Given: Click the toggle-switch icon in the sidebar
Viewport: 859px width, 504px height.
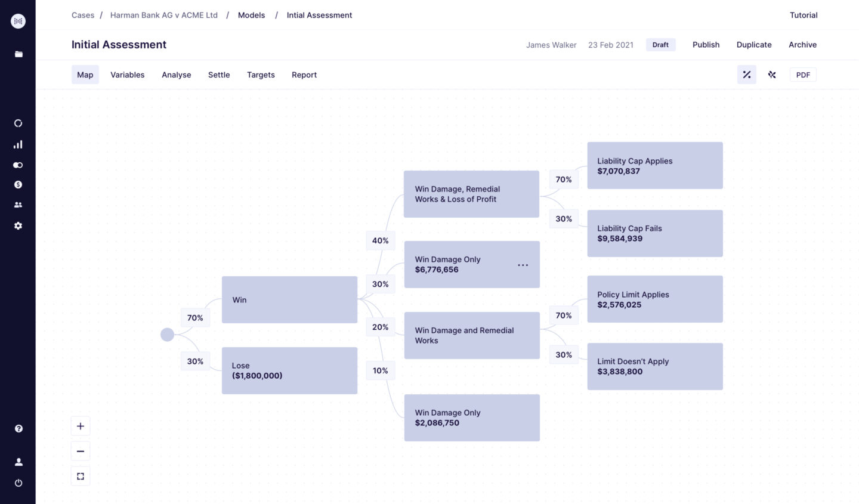Looking at the screenshot, I should coord(18,165).
